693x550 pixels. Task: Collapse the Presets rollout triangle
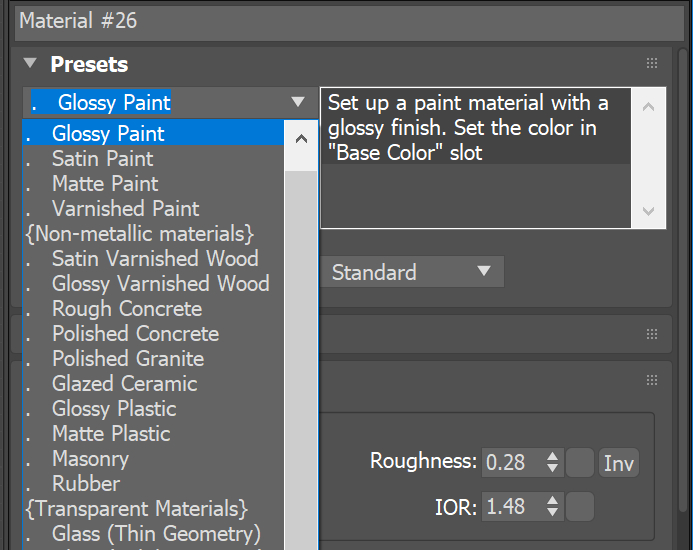pyautogui.click(x=30, y=63)
